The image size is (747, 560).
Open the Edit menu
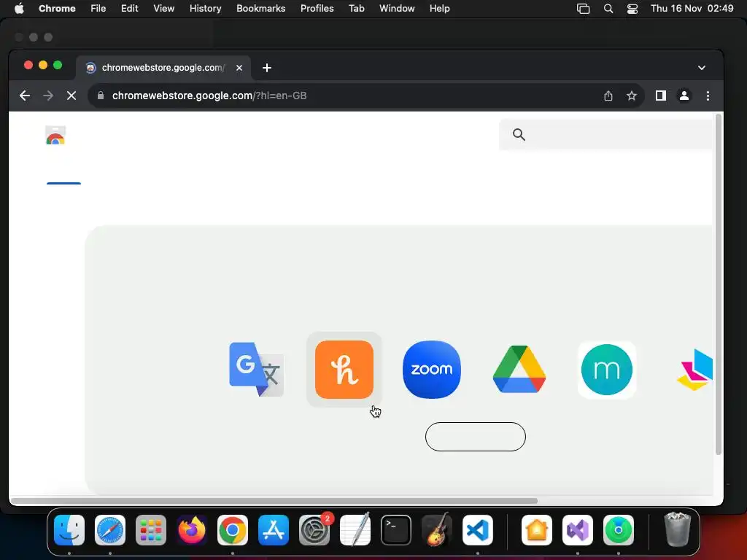(130, 8)
